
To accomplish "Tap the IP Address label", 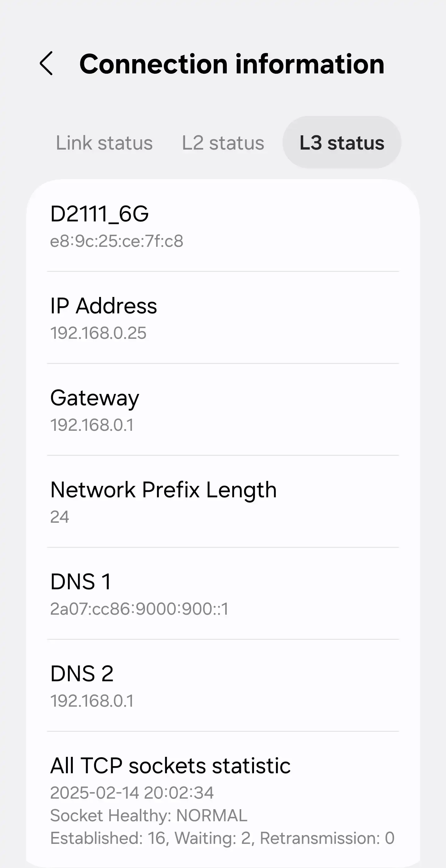I will 103,306.
